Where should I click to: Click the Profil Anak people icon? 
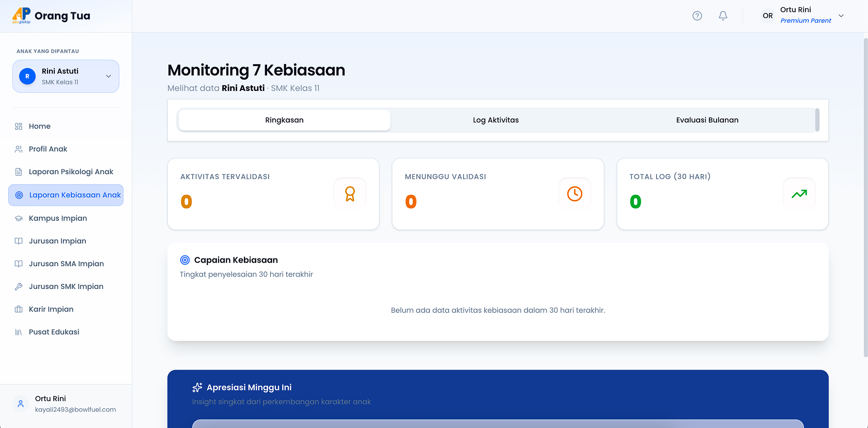(19, 149)
